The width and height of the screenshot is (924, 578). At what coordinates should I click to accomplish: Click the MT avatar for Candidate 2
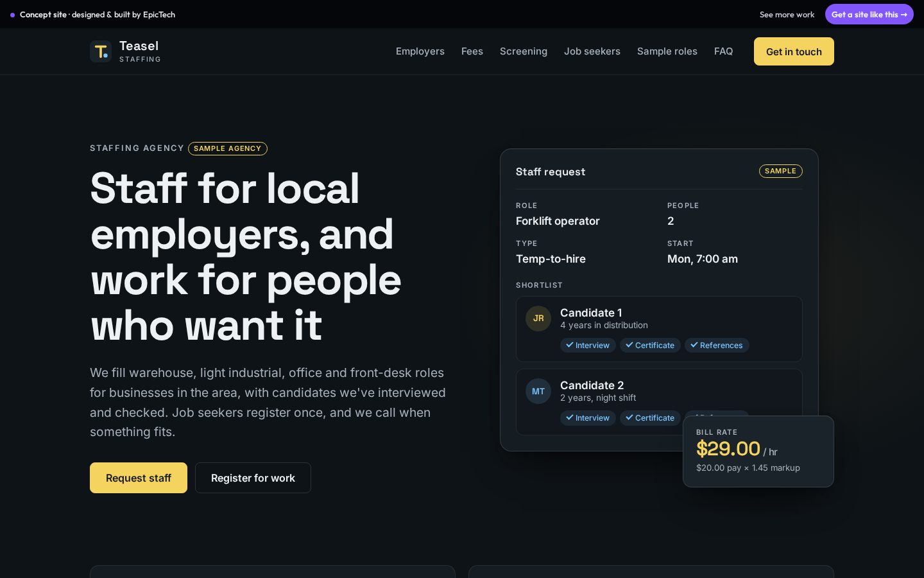point(538,391)
